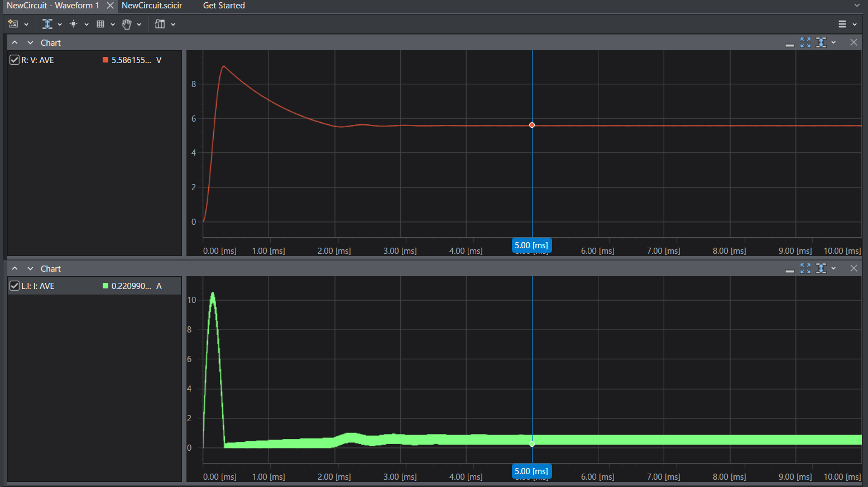868x487 pixels.
Task: Open the grid options dropdown arrow
Action: [x=113, y=25]
